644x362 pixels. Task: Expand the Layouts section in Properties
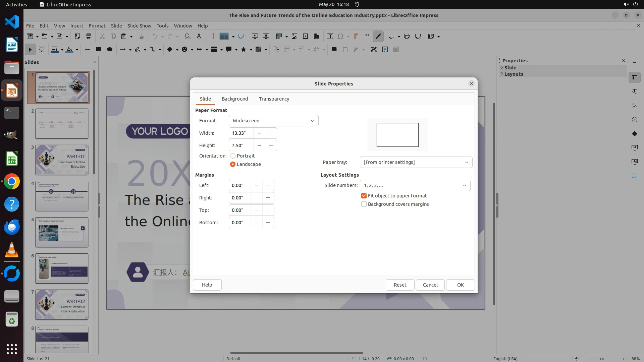click(x=513, y=74)
